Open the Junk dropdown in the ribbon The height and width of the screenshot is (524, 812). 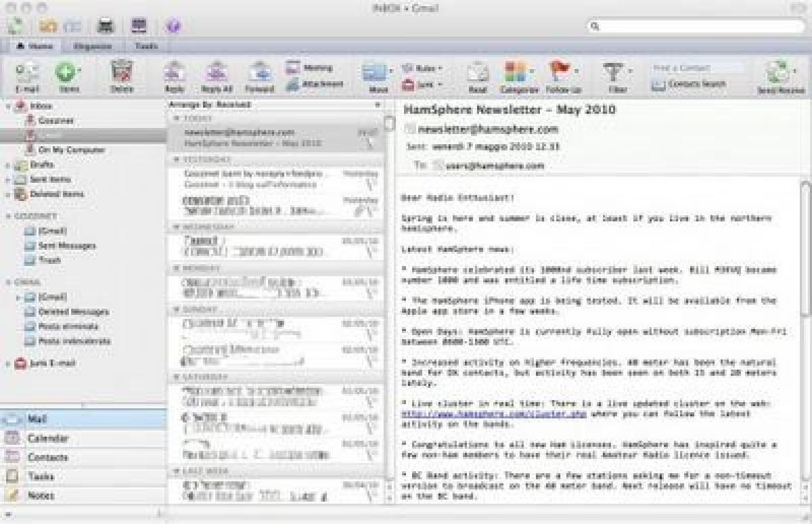[x=422, y=84]
